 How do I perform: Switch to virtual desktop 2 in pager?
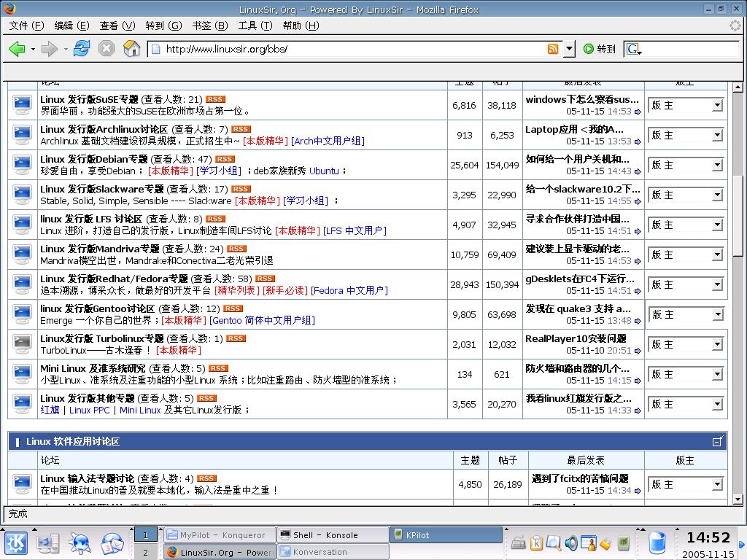tap(146, 553)
